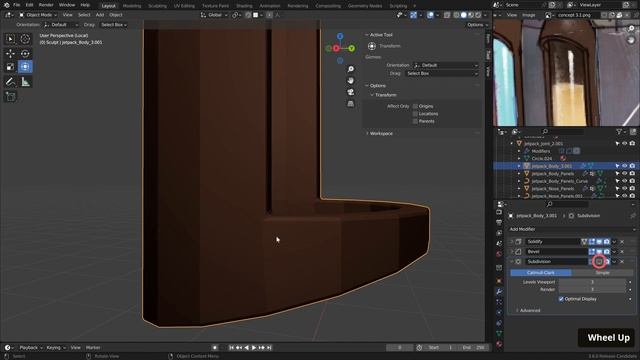The width and height of the screenshot is (640, 360).
Task: Switch to UV Editing workspace tab
Action: click(x=184, y=6)
